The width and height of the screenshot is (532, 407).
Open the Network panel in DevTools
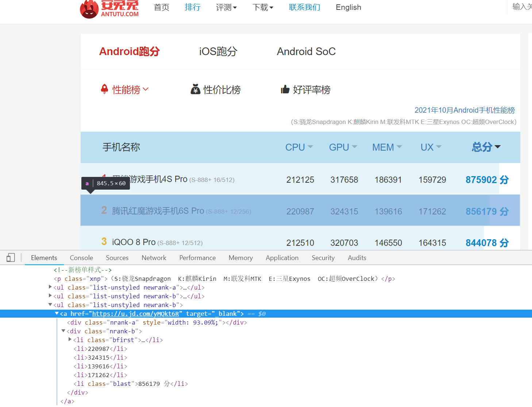tap(154, 257)
